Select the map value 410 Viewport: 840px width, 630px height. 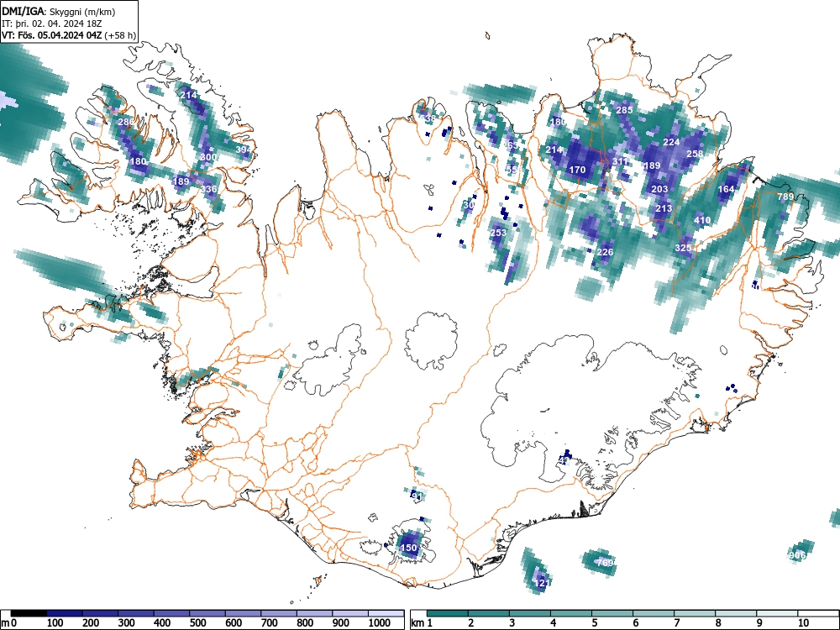click(702, 220)
